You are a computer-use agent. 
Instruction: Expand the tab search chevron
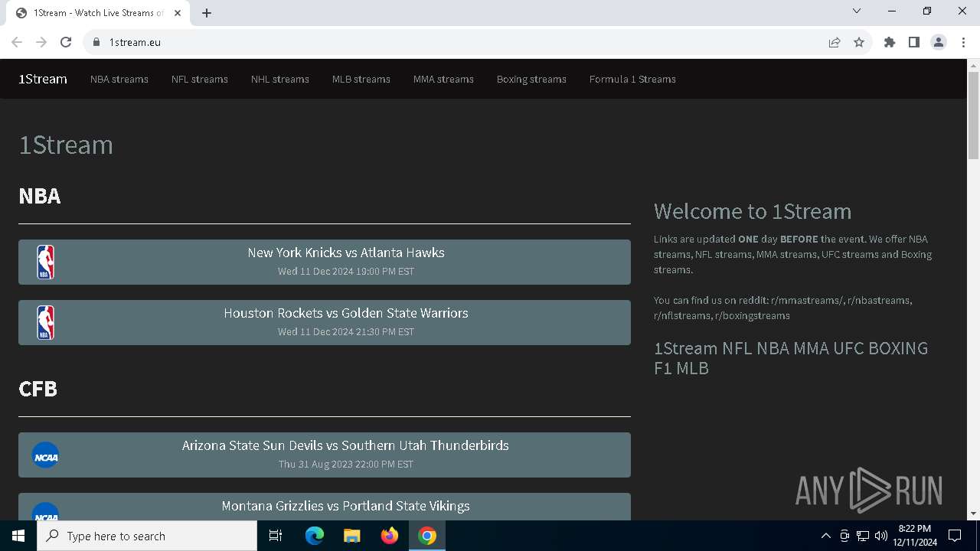(857, 11)
